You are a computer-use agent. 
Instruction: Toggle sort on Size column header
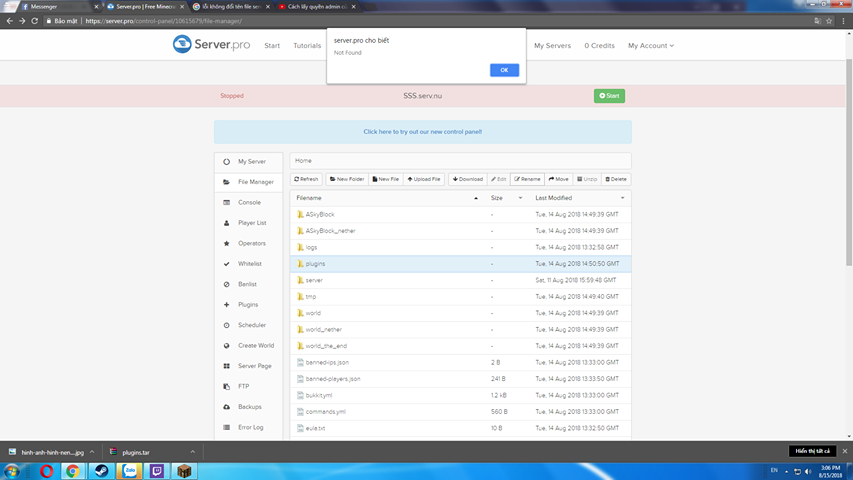coord(497,198)
